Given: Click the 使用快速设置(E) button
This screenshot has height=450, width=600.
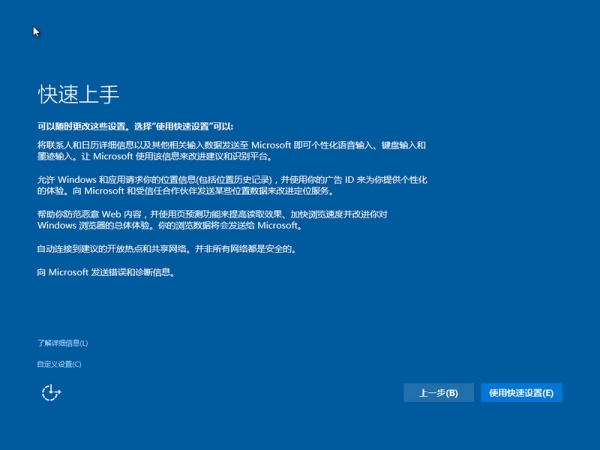Looking at the screenshot, I should coord(521,393).
